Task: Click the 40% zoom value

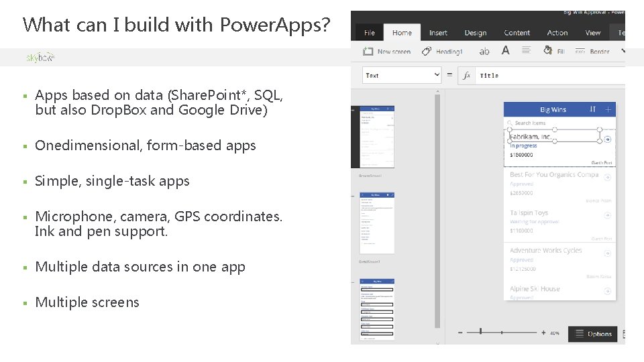Action: click(555, 333)
